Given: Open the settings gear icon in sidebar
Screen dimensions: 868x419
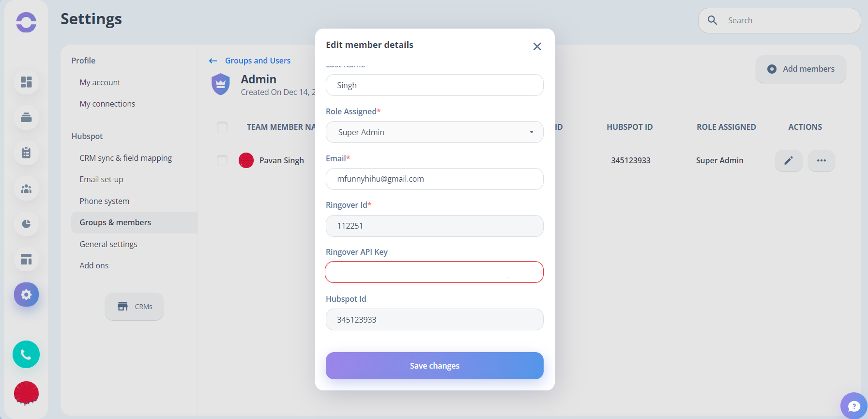Looking at the screenshot, I should click(26, 295).
